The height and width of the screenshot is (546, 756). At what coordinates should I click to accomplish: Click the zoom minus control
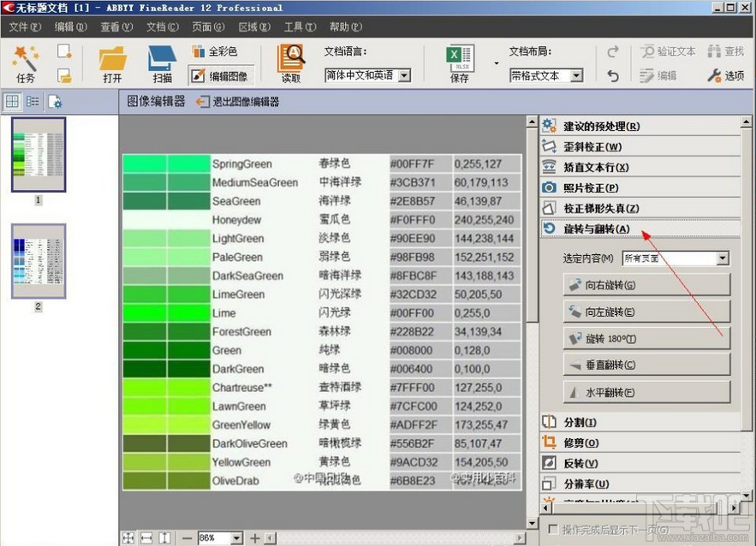[x=187, y=538]
